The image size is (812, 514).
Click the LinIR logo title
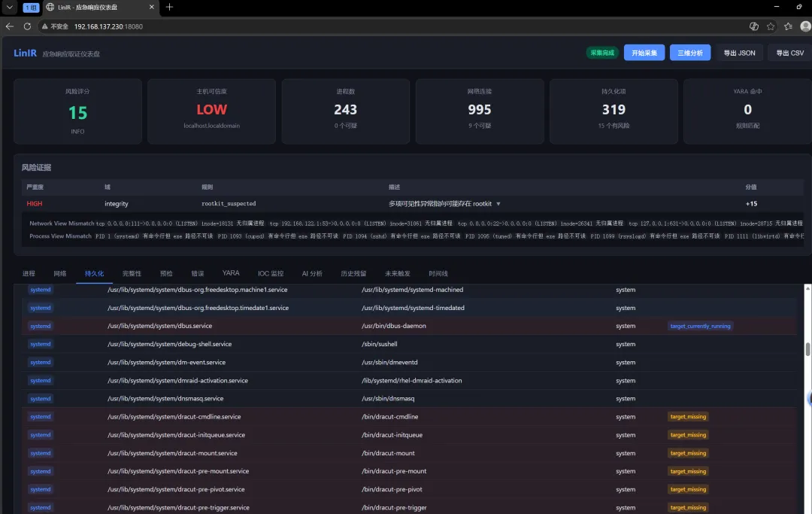coord(25,53)
